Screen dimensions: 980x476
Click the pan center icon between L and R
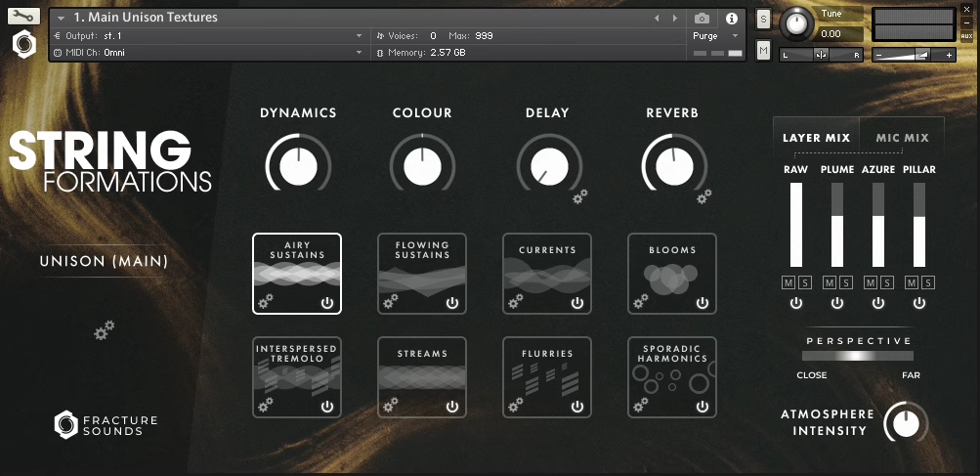[x=822, y=55]
